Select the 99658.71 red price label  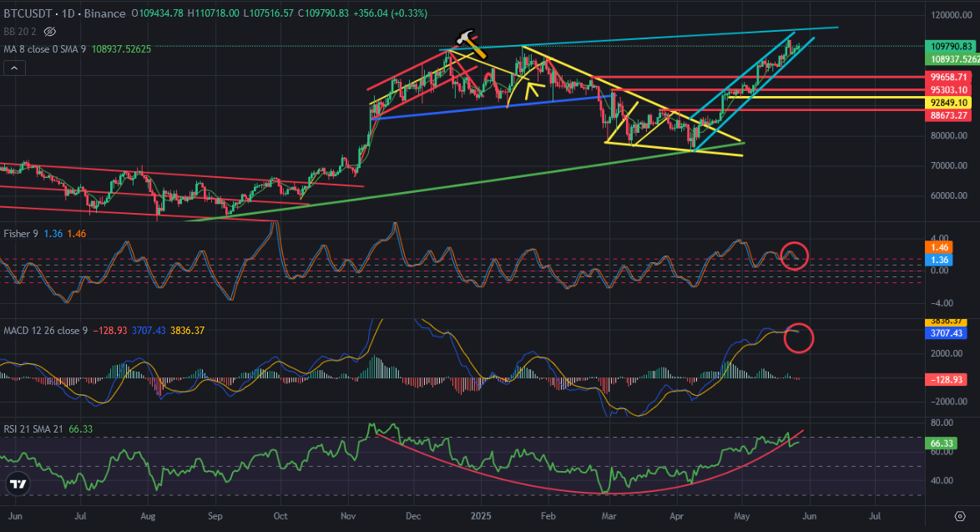(x=948, y=78)
